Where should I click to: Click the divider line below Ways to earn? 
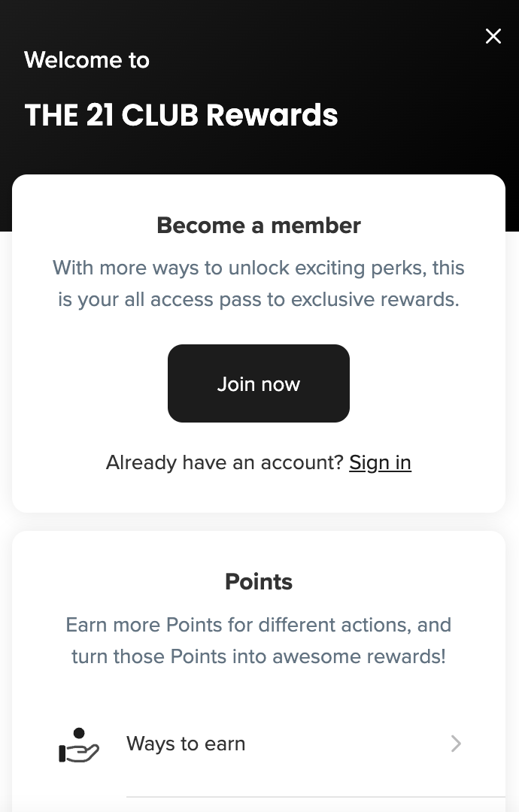[x=316, y=797]
